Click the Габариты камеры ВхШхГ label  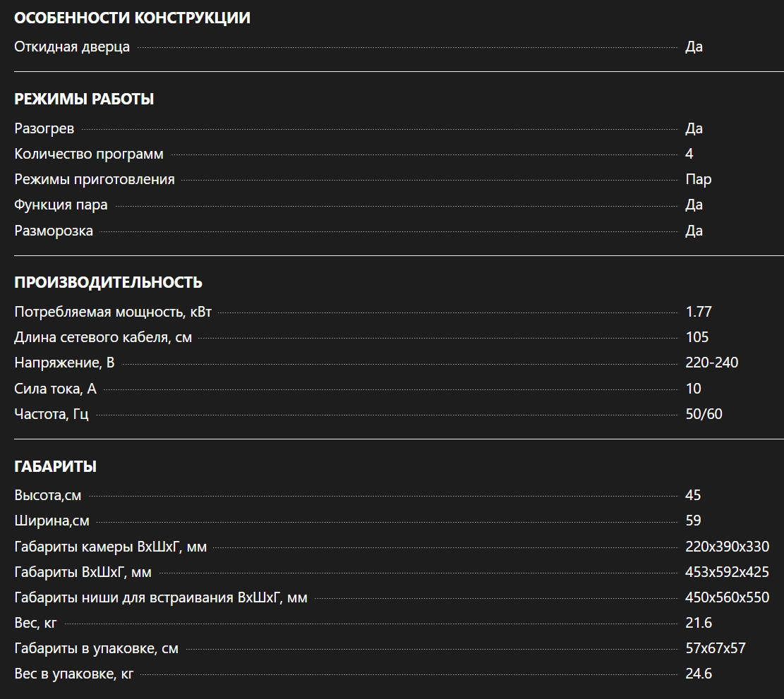[111, 547]
